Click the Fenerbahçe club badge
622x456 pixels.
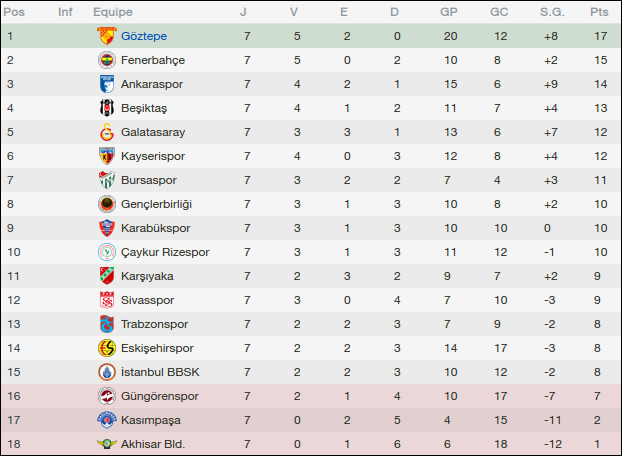(106, 60)
